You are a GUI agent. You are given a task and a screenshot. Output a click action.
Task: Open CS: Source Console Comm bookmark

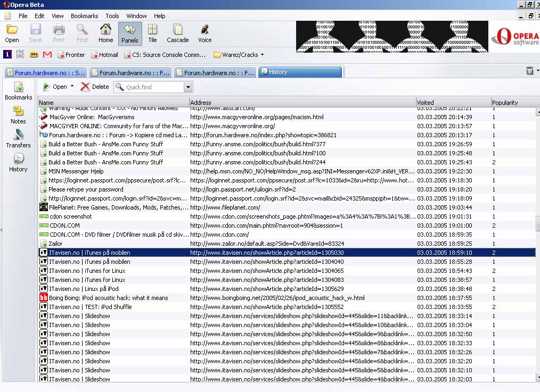165,54
